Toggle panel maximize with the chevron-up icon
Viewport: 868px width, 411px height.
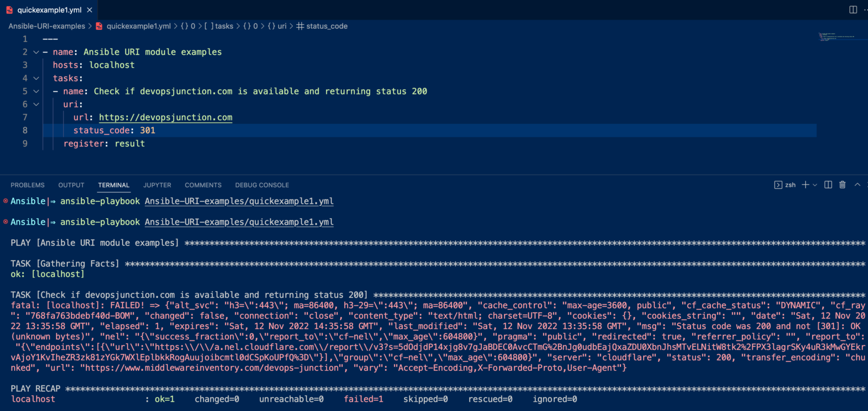pos(857,184)
